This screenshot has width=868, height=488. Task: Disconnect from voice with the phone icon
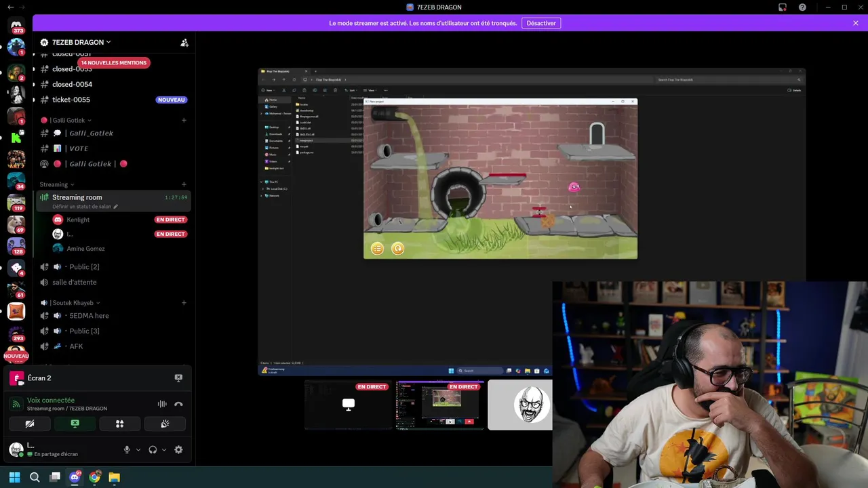pos(178,404)
